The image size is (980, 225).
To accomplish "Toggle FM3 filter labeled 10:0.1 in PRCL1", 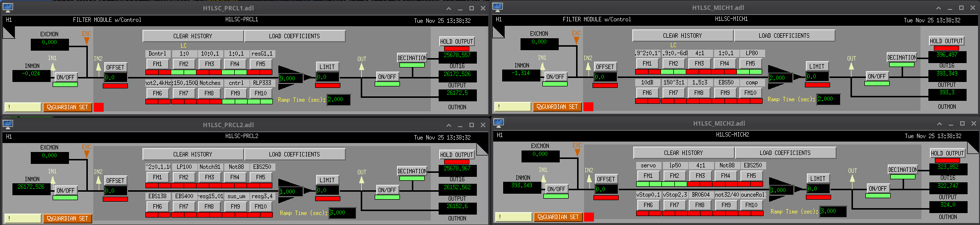I will [x=209, y=64].
